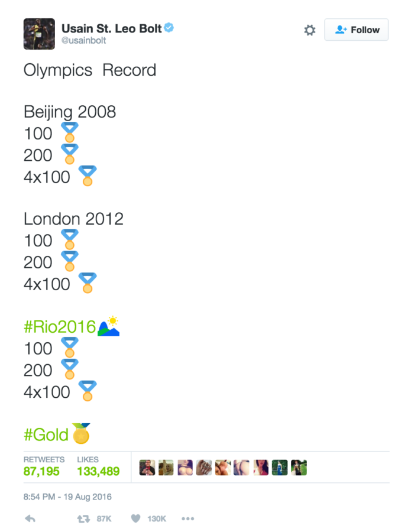Open the Usain St. Leo Bolt name link
This screenshot has width=414, height=532.
point(111,28)
